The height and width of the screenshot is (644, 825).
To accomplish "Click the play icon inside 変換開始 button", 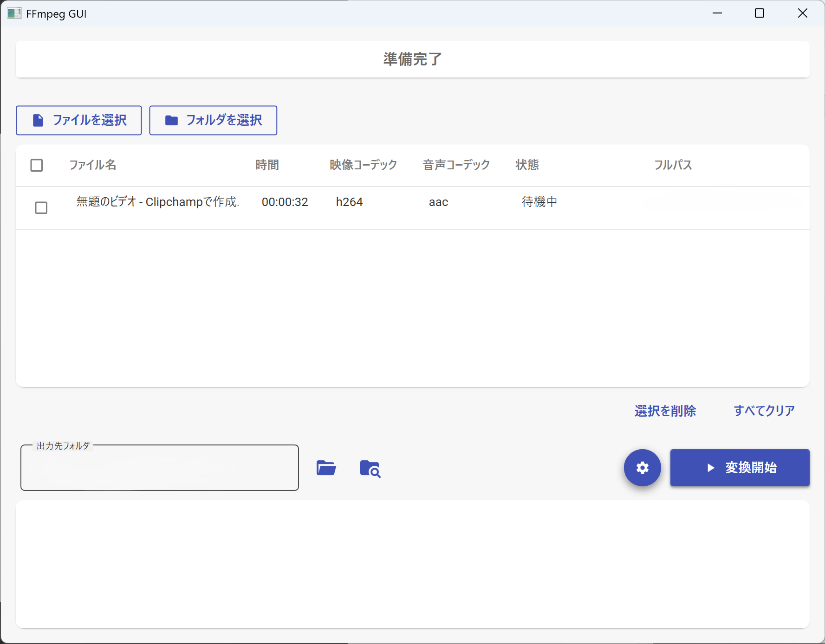I will point(710,468).
